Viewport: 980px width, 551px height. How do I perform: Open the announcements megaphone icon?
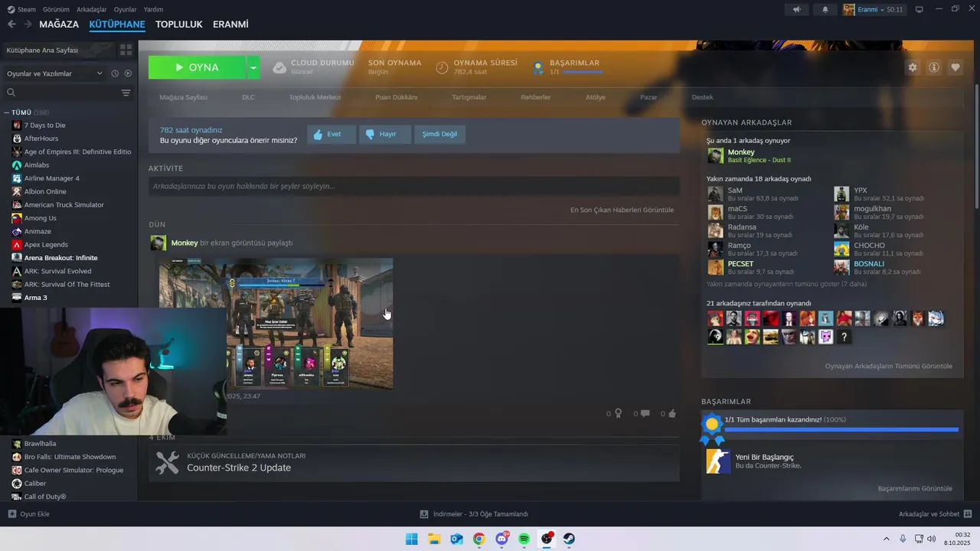[x=796, y=9]
